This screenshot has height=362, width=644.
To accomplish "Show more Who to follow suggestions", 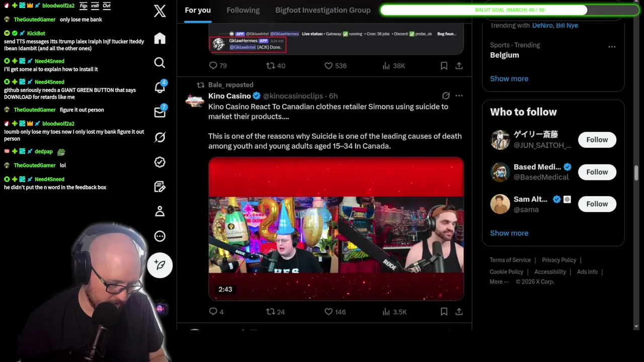I will coord(509,233).
